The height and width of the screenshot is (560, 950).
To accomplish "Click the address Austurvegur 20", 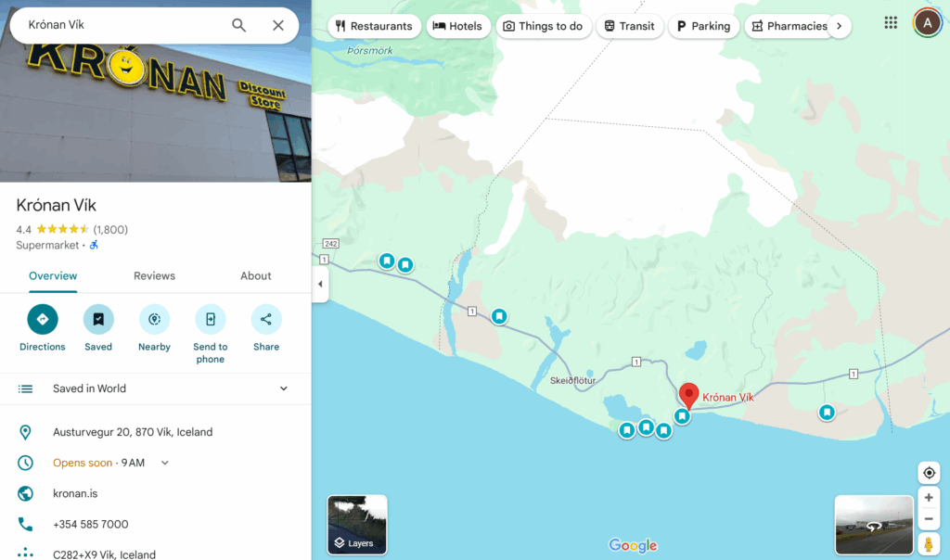I will coord(133,432).
